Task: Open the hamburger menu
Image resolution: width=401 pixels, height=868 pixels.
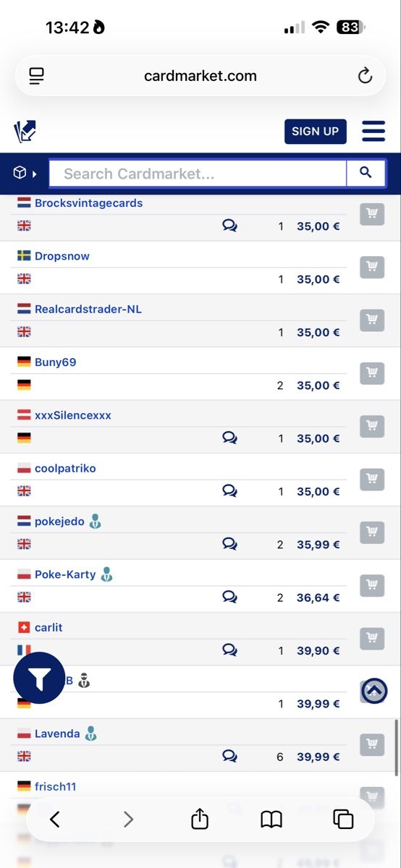Action: point(373,131)
